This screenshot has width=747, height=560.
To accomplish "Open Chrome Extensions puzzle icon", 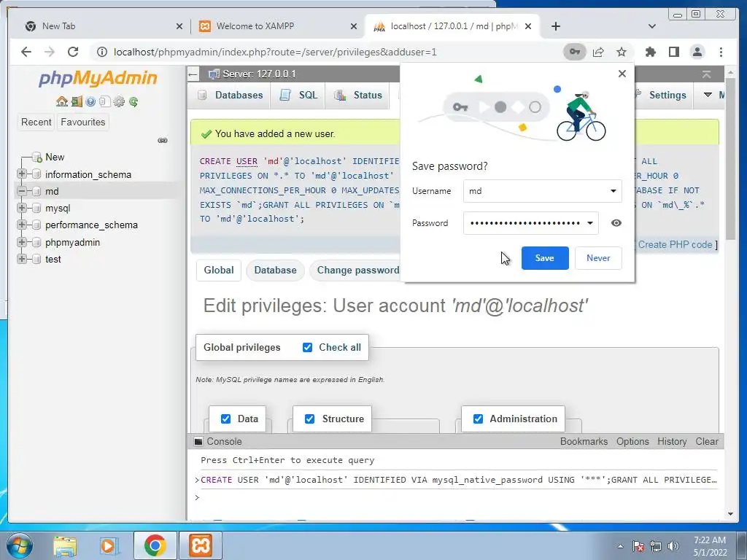I will click(650, 52).
